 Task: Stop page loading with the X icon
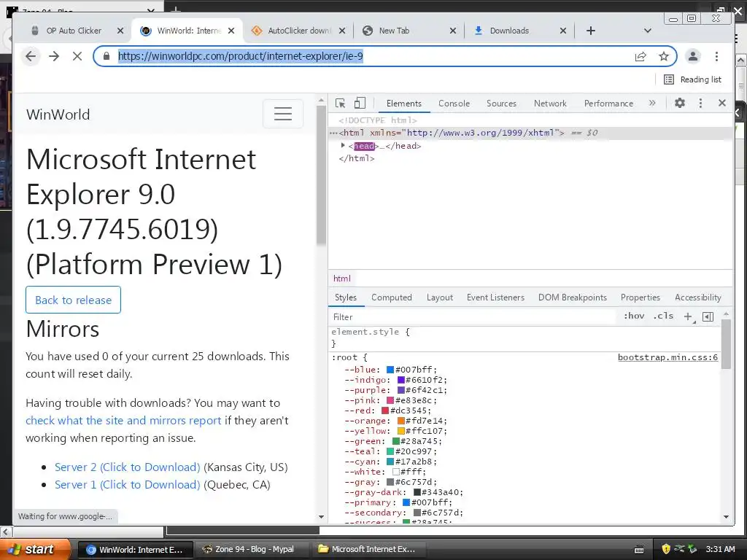coord(77,56)
